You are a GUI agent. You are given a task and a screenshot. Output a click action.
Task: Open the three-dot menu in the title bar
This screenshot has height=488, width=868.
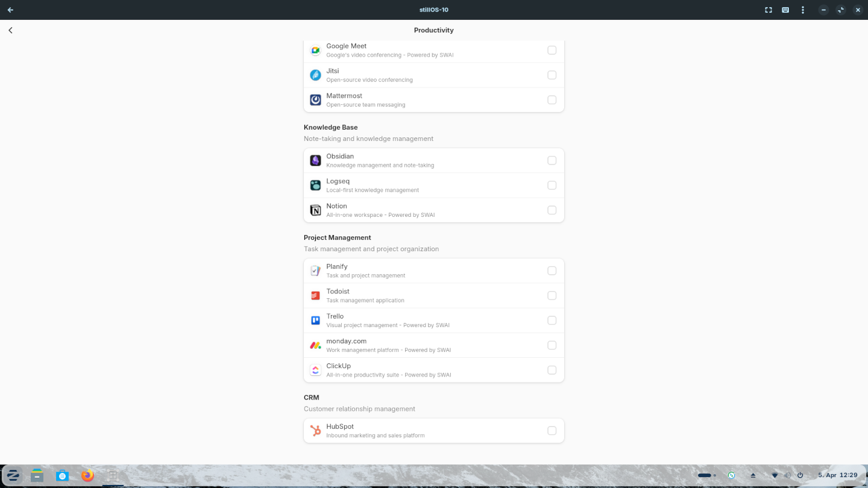(x=802, y=10)
